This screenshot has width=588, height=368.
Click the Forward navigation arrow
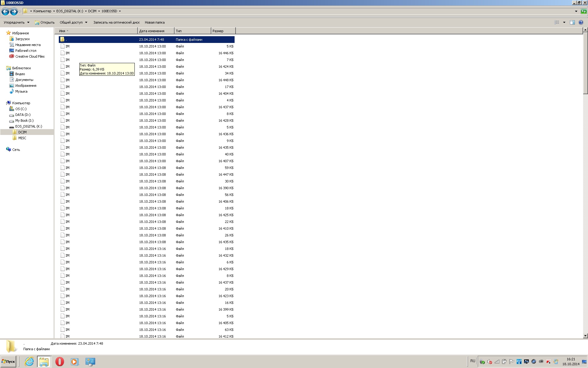tap(14, 12)
